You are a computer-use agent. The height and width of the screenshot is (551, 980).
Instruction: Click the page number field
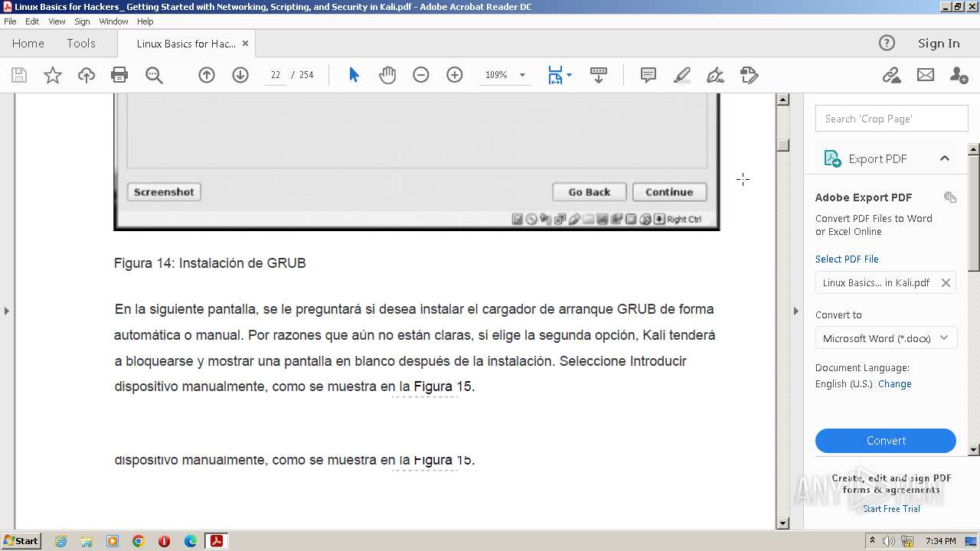(275, 75)
